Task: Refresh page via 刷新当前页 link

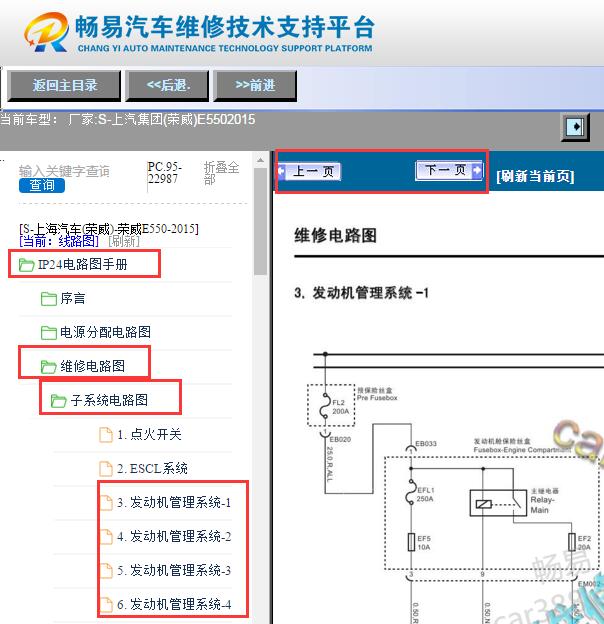Action: pos(535,176)
